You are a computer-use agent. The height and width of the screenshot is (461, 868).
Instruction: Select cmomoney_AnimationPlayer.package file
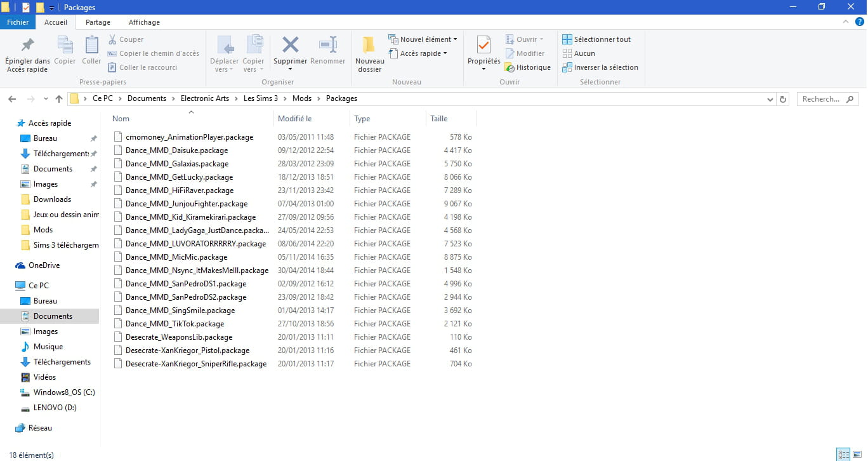coord(189,137)
